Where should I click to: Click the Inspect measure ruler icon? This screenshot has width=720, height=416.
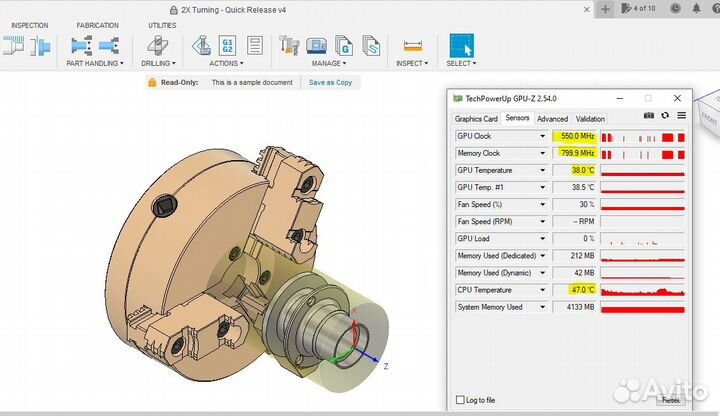point(411,46)
